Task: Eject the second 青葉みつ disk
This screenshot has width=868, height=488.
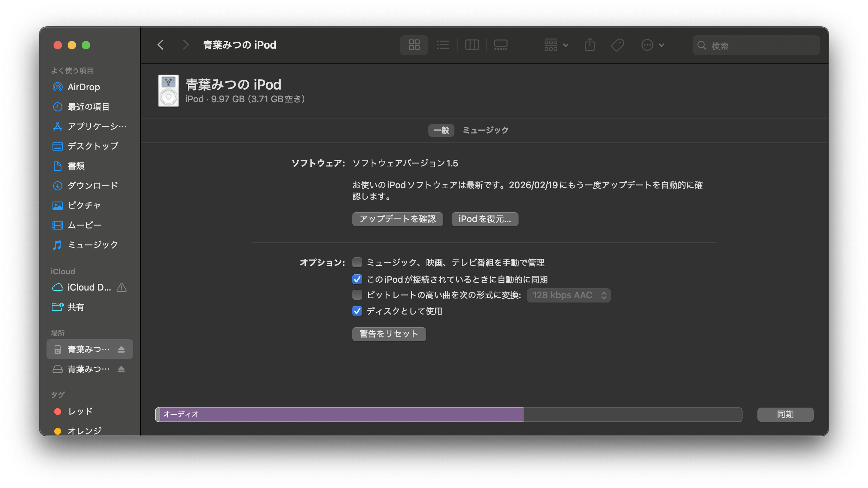Action: 121,369
